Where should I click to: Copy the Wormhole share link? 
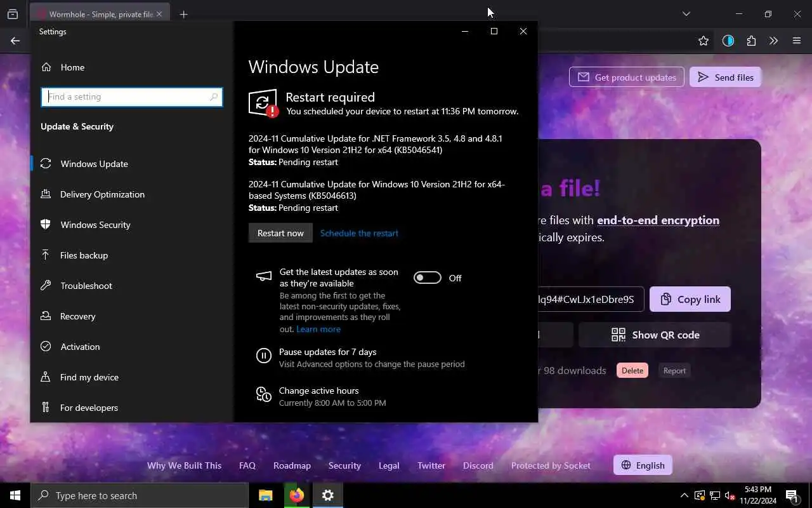tap(690, 299)
